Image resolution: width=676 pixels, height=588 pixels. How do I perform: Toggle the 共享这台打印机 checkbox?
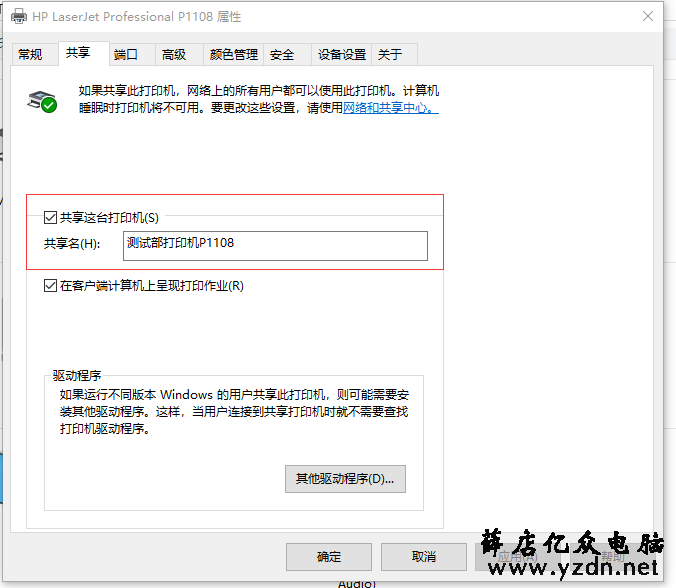coord(50,217)
